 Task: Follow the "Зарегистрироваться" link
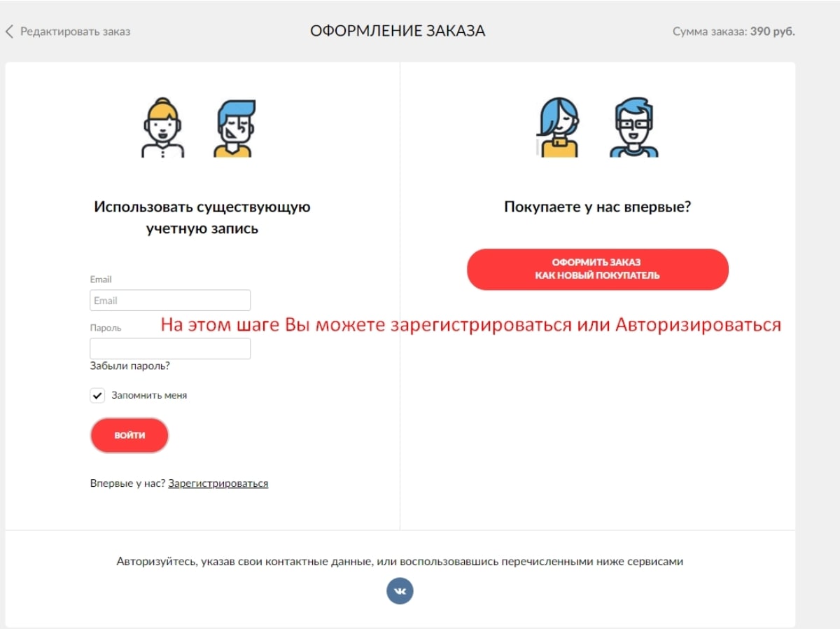pos(218,483)
